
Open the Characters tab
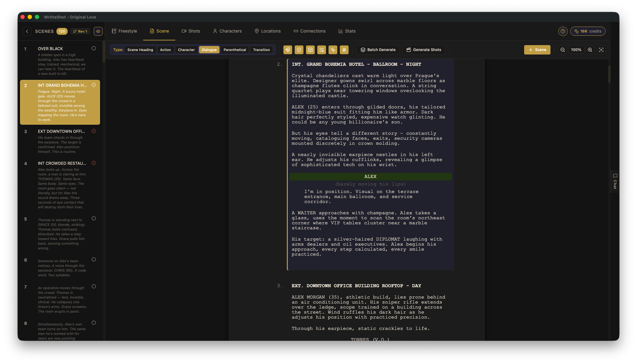click(227, 31)
